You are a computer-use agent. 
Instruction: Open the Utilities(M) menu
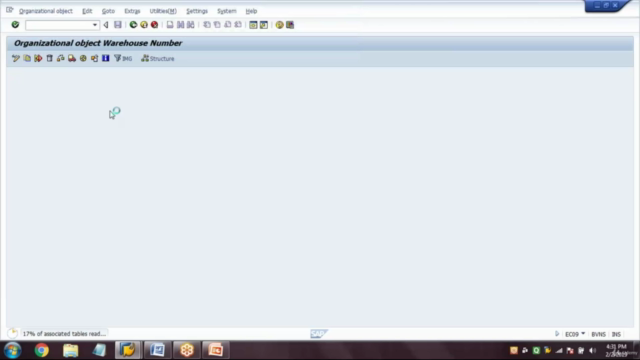(x=163, y=11)
